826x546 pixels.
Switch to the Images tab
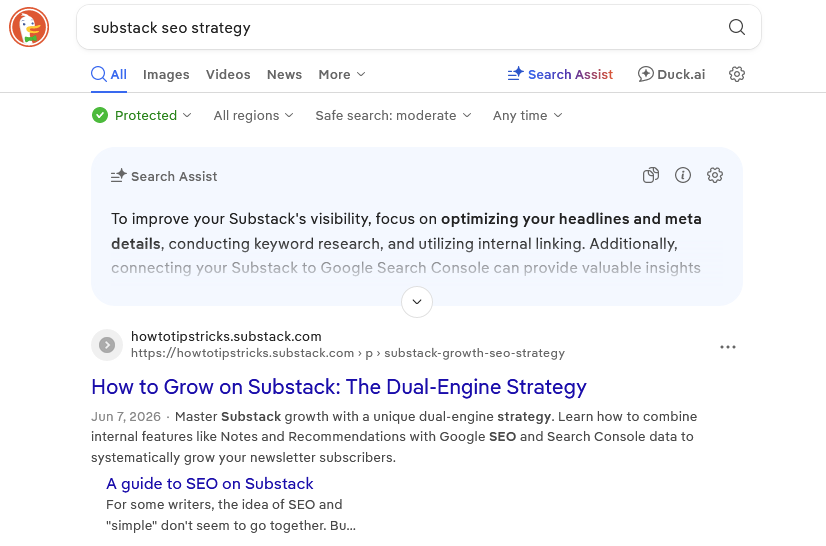166,74
